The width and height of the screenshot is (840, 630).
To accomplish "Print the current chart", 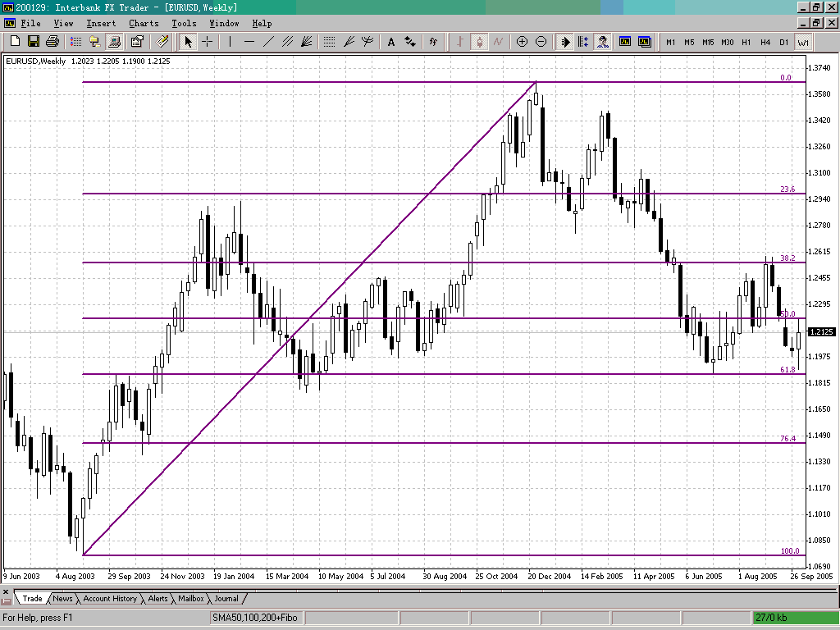I will (50, 42).
